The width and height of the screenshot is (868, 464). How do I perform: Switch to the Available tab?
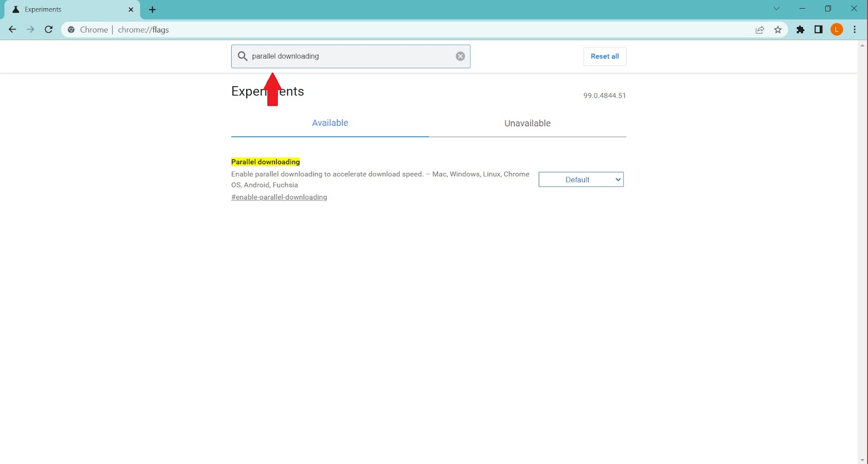(x=330, y=123)
